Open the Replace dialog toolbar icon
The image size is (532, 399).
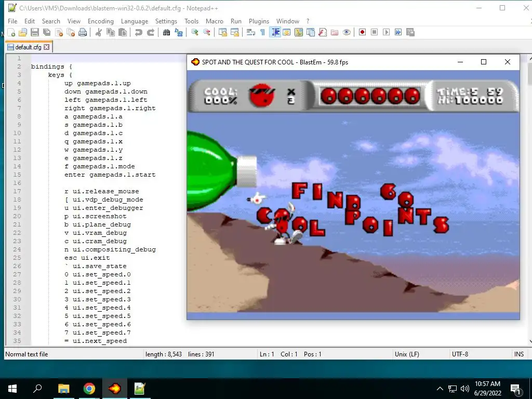[179, 33]
